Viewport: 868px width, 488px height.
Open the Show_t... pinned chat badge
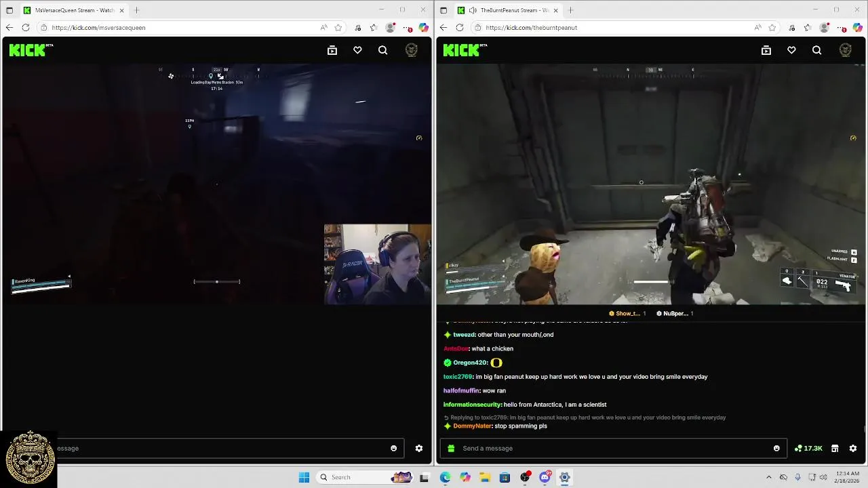click(627, 313)
